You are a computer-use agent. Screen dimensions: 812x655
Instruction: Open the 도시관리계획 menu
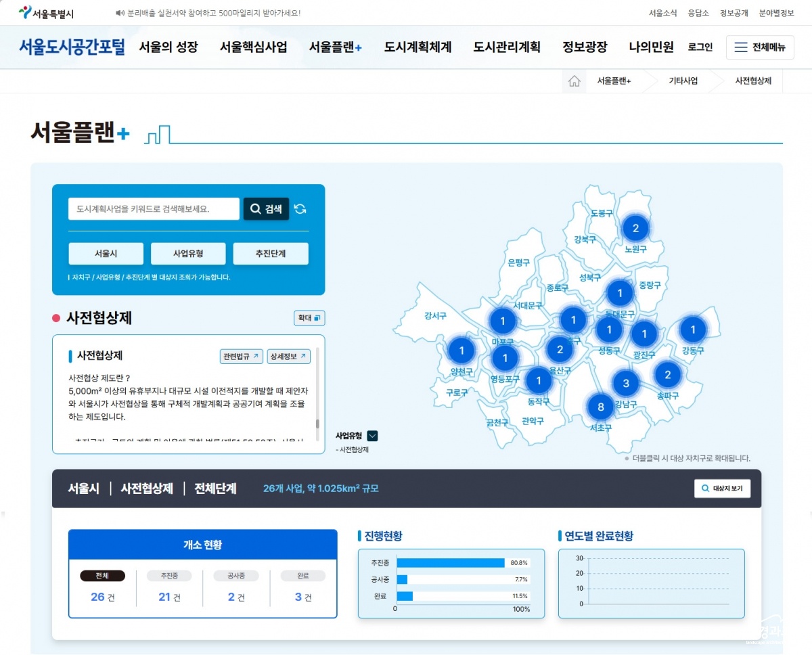pos(507,47)
